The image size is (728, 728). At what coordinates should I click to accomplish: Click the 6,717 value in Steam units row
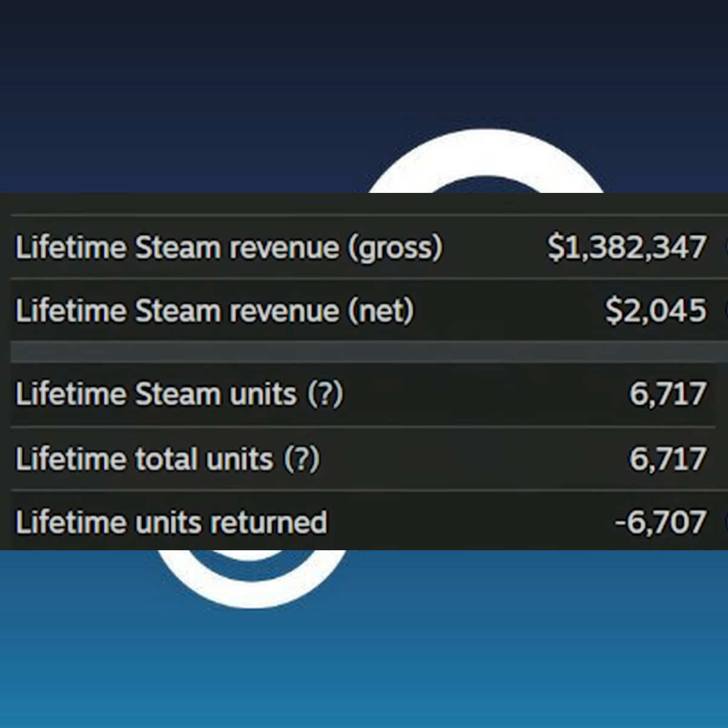click(667, 394)
